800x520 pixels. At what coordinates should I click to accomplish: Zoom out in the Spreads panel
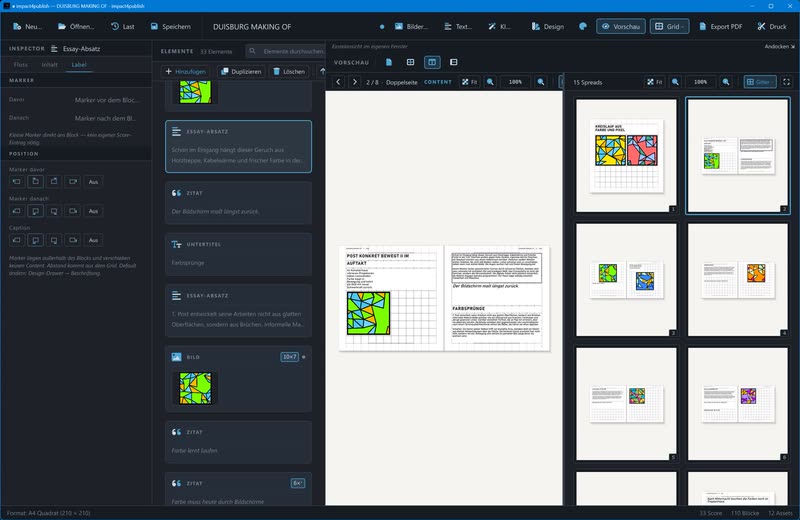tap(676, 82)
